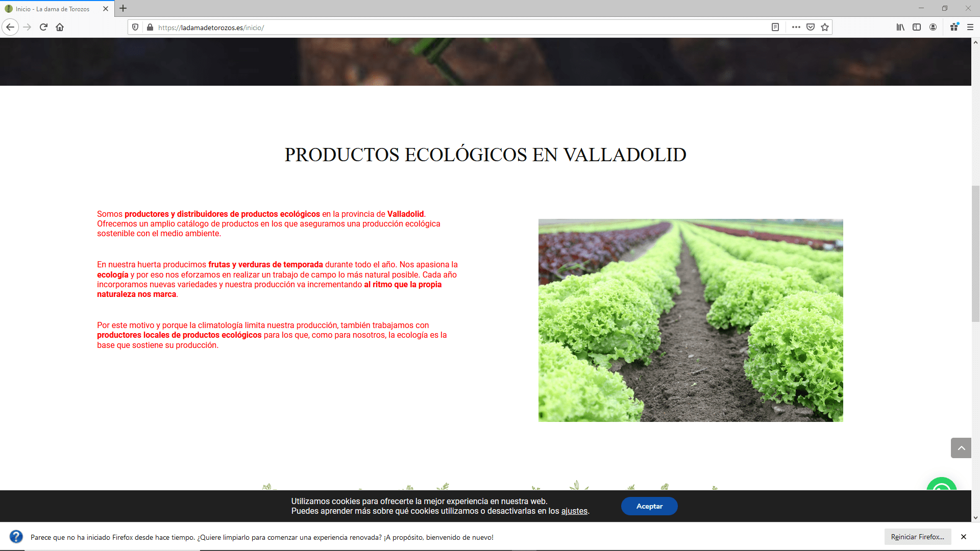
Task: Show the sidebar panel
Action: point(917,27)
